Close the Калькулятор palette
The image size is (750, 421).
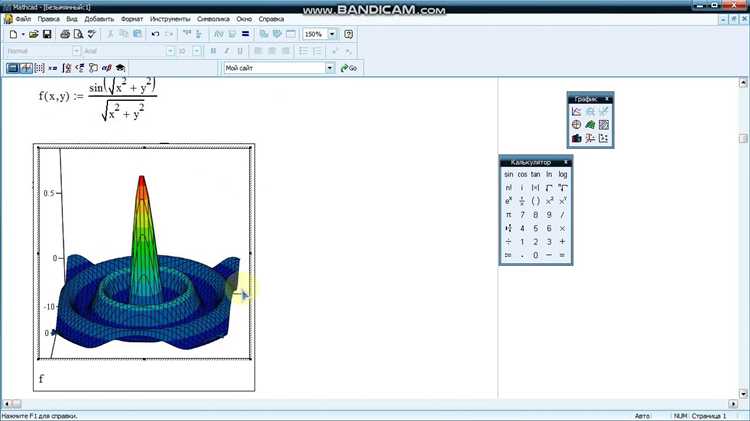tap(566, 162)
